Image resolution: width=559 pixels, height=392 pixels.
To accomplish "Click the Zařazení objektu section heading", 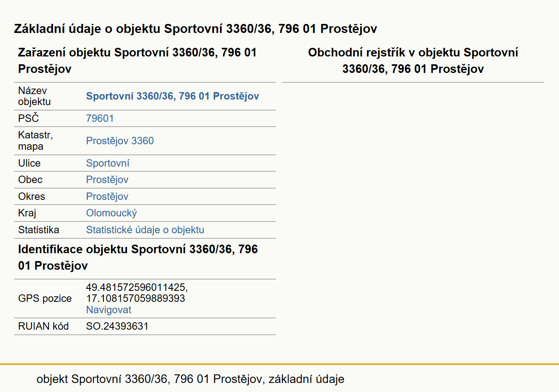I will tap(137, 61).
